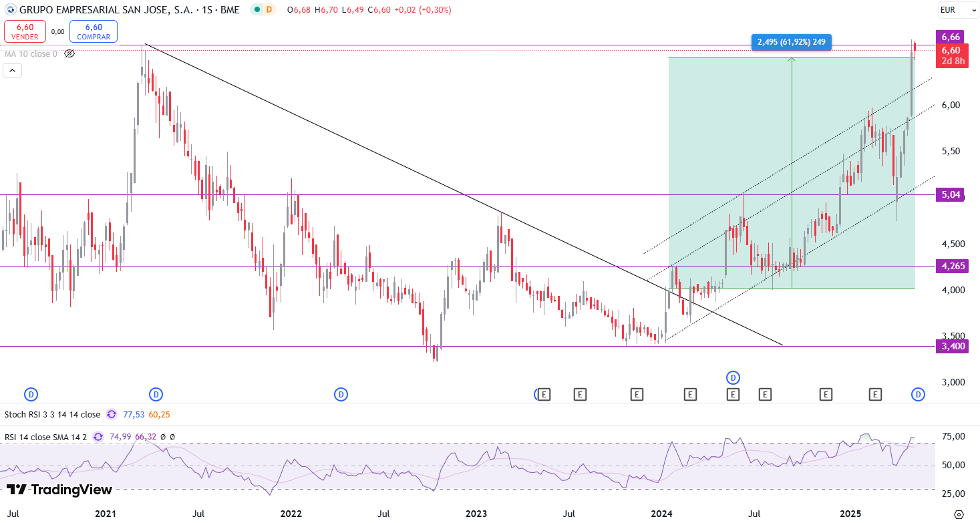The width and height of the screenshot is (980, 523).
Task: Click the E earnings marker below the D marker
Action: point(733,395)
